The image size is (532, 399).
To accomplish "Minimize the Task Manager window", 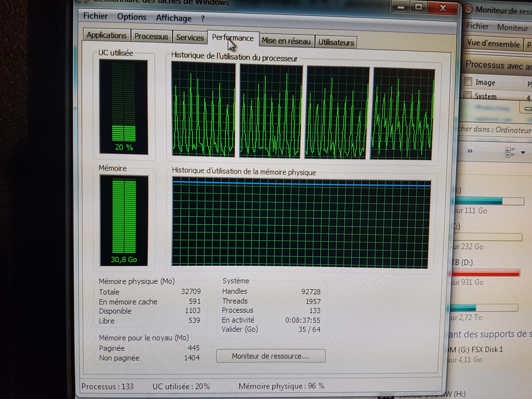I will point(401,8).
